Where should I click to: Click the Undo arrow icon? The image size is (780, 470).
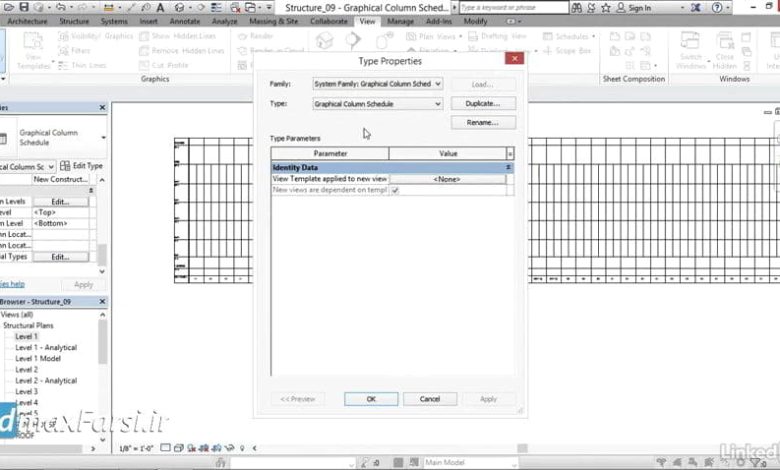click(x=61, y=7)
